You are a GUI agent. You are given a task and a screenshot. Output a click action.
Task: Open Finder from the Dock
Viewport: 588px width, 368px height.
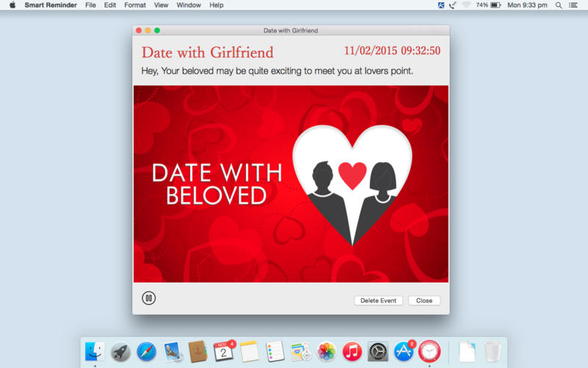click(95, 352)
